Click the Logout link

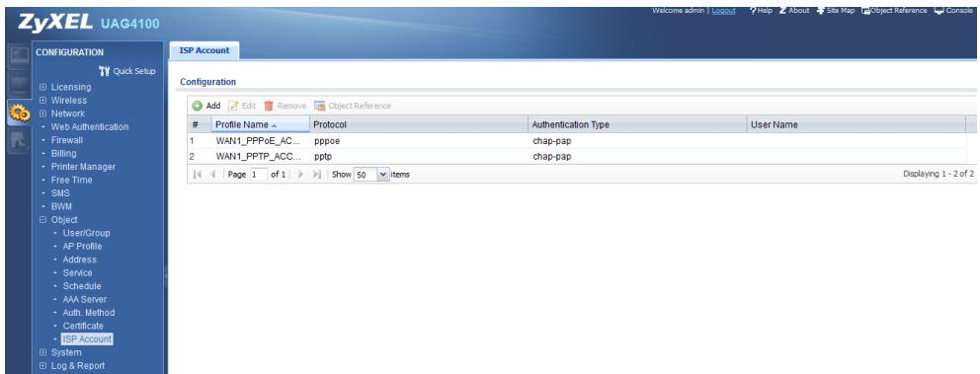tap(723, 11)
